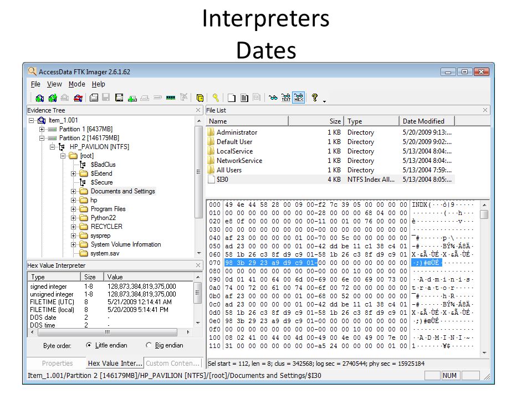Switch to the Custom Content tab
Image resolution: width=532 pixels, height=399 pixels.
(x=173, y=364)
